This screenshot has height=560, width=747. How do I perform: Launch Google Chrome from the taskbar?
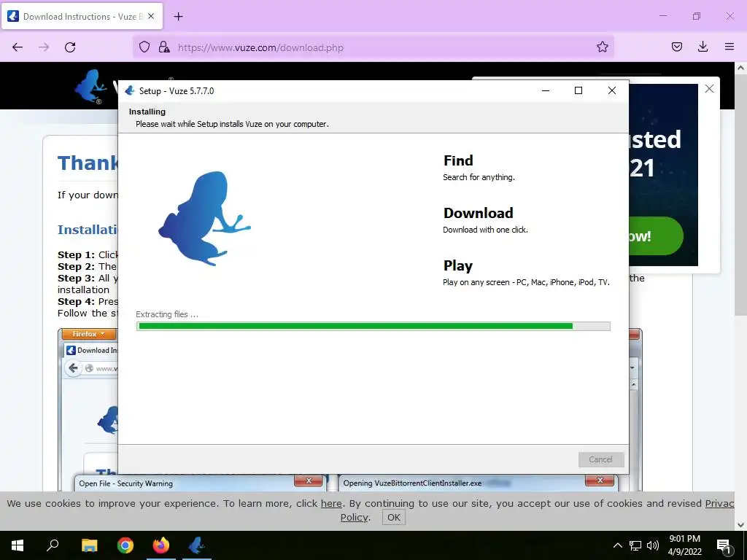(x=125, y=545)
